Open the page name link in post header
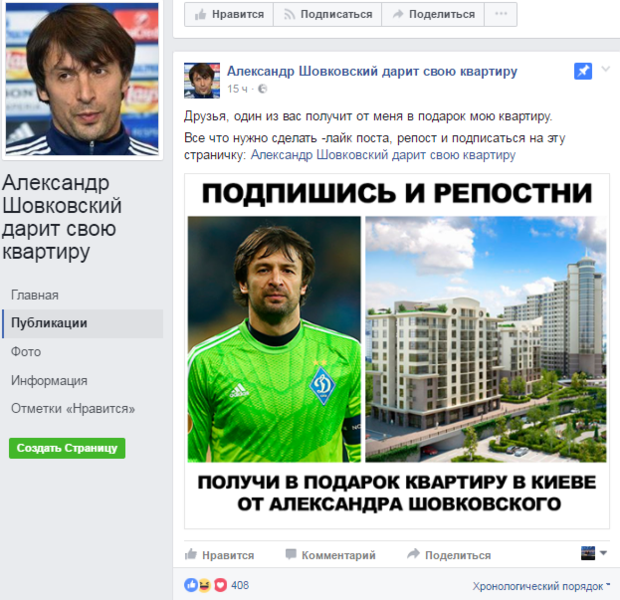620x600 pixels. point(372,71)
